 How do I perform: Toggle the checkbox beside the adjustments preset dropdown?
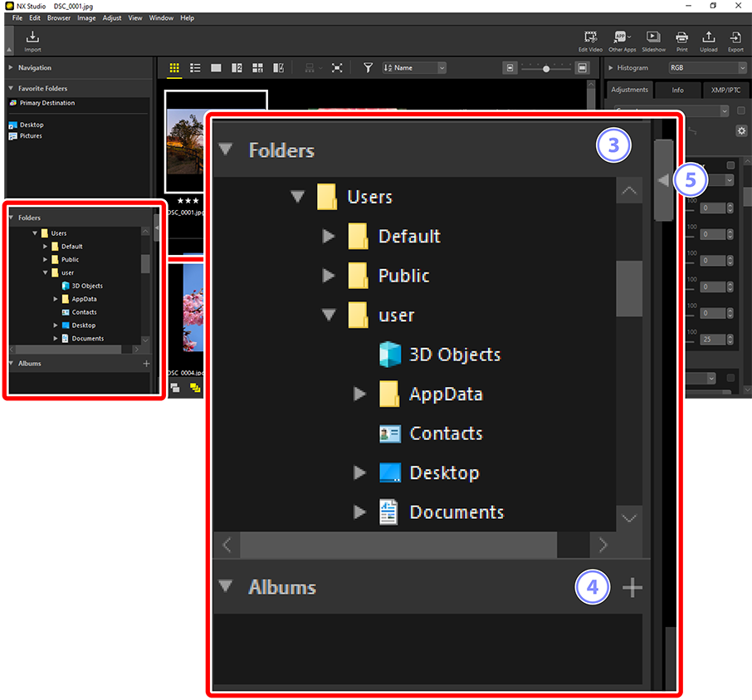740,110
